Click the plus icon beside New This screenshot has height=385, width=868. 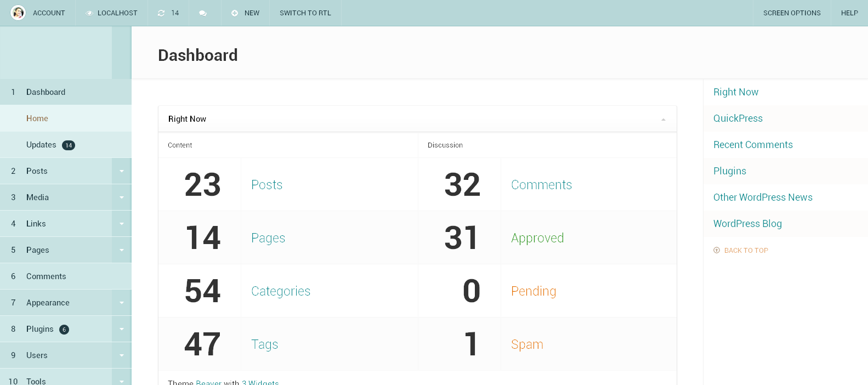[x=235, y=13]
